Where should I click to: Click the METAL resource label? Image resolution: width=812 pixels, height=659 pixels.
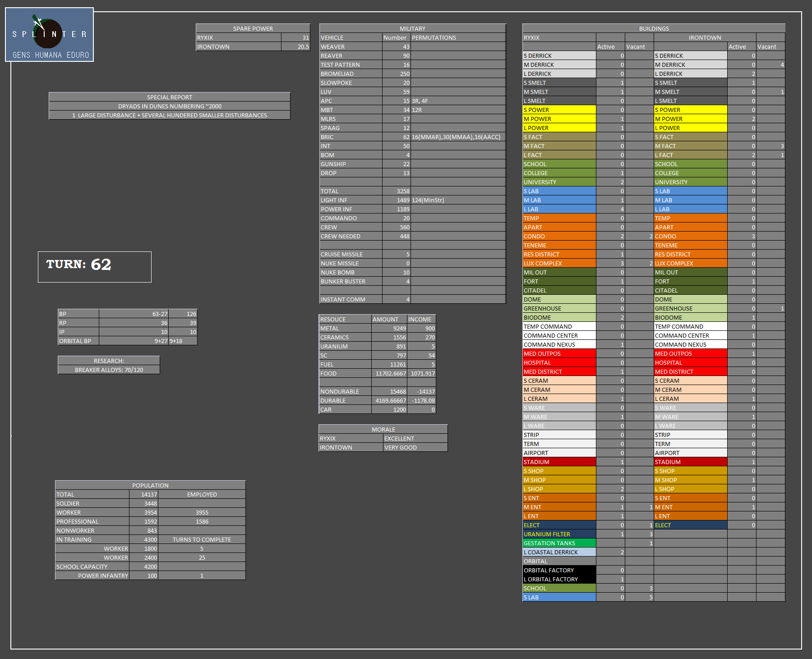click(345, 328)
